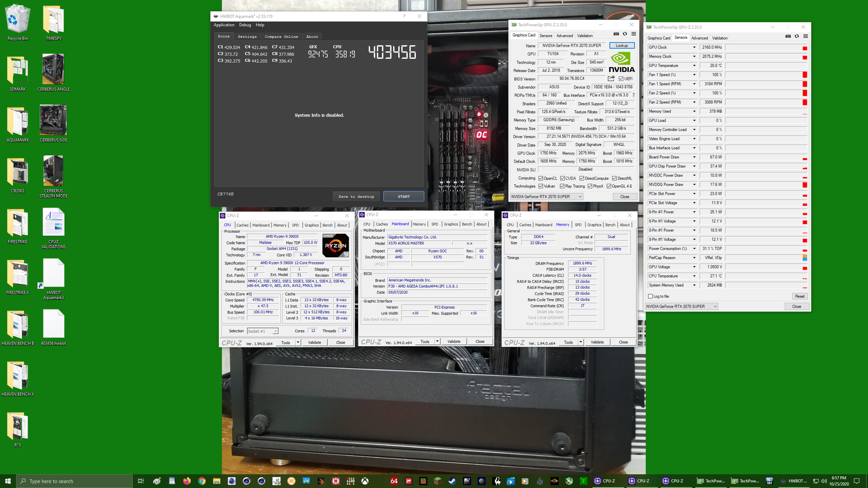Click the refresh icon in GPU-Z Graphics Card window

(x=625, y=34)
